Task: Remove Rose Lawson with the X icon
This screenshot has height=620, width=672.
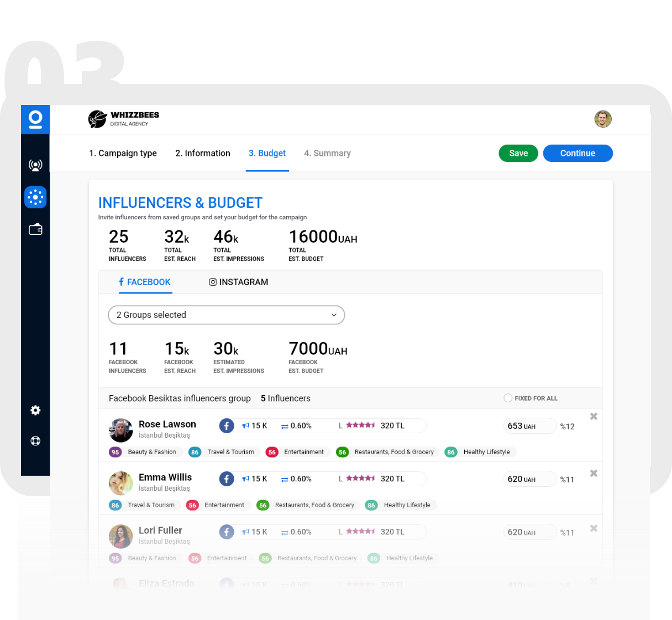Action: (x=594, y=417)
